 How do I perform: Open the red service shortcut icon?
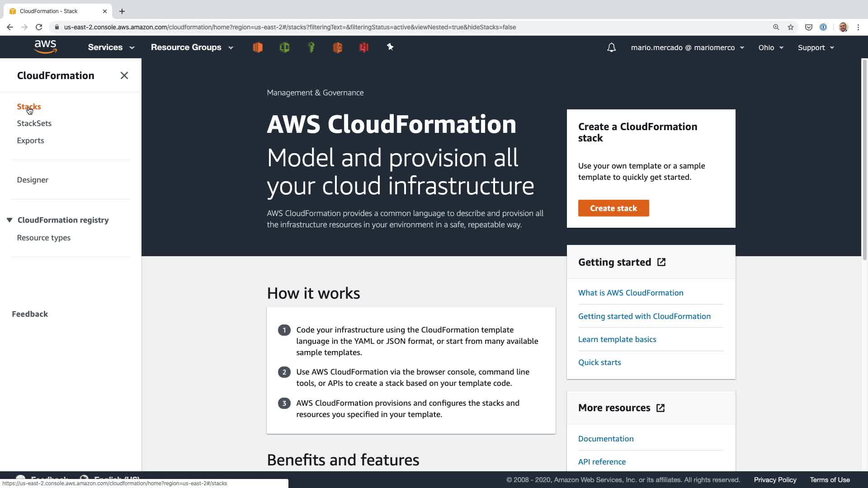click(364, 47)
